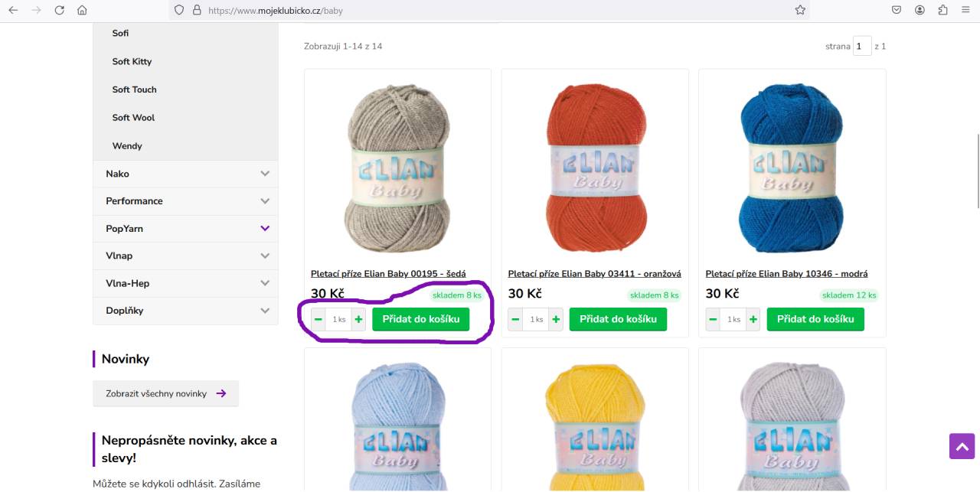Open the Wendy yarn category

[x=127, y=145]
